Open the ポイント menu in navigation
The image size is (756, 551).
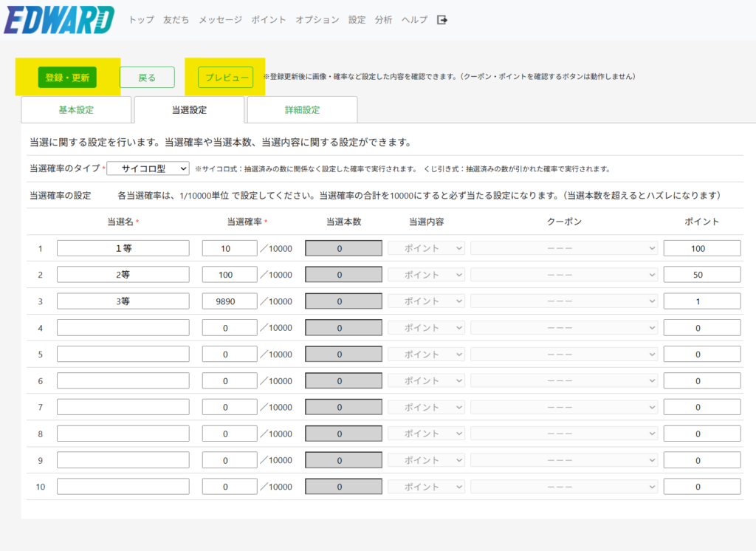pos(269,20)
